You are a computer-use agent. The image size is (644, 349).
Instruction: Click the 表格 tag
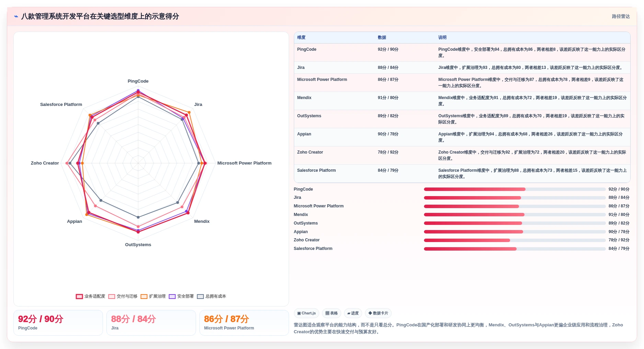[x=332, y=313]
